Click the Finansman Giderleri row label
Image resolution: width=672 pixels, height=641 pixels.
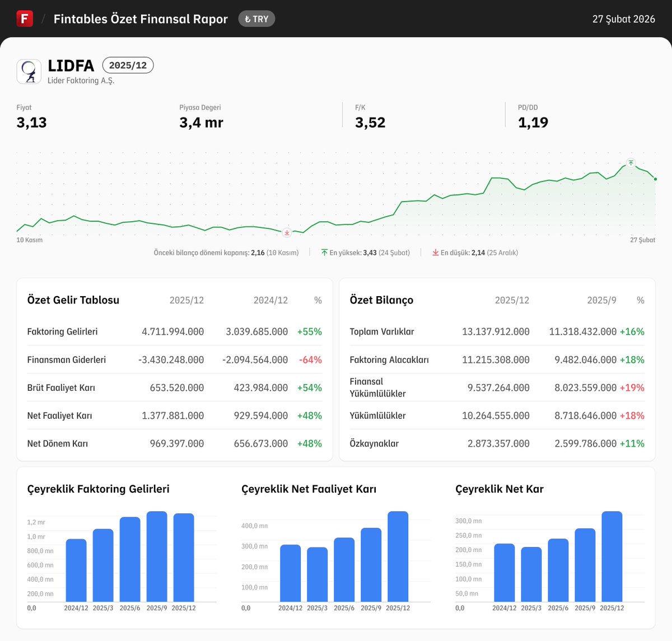click(67, 359)
